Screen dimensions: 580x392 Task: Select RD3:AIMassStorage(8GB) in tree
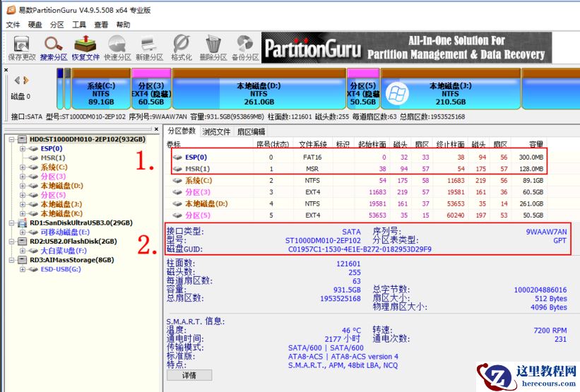72,260
